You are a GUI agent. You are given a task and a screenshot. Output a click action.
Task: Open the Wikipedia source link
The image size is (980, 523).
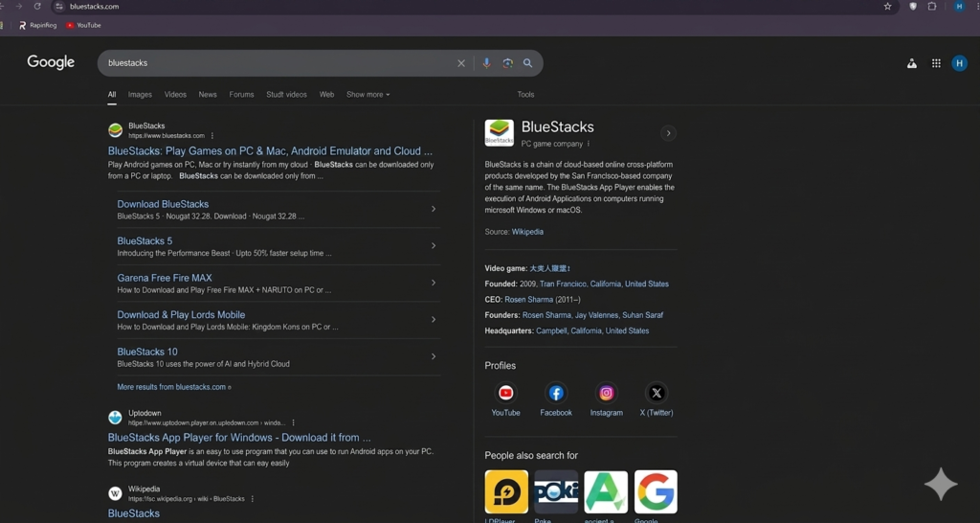click(527, 232)
